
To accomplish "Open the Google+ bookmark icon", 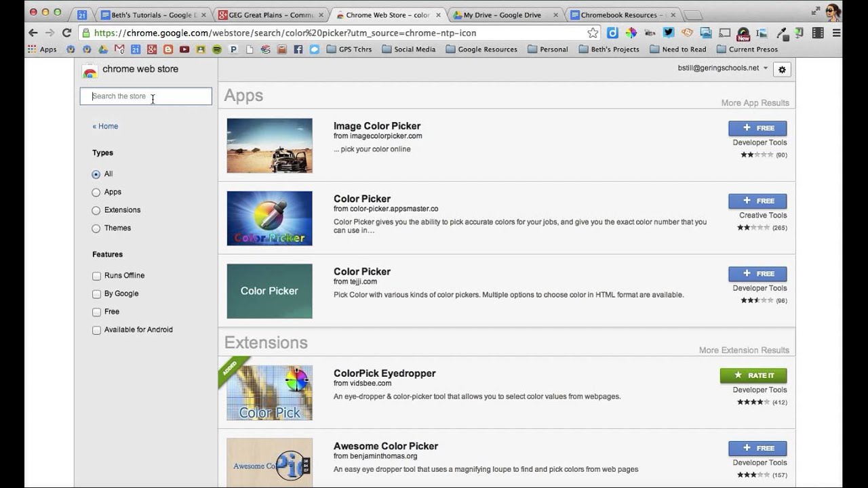I will [152, 49].
